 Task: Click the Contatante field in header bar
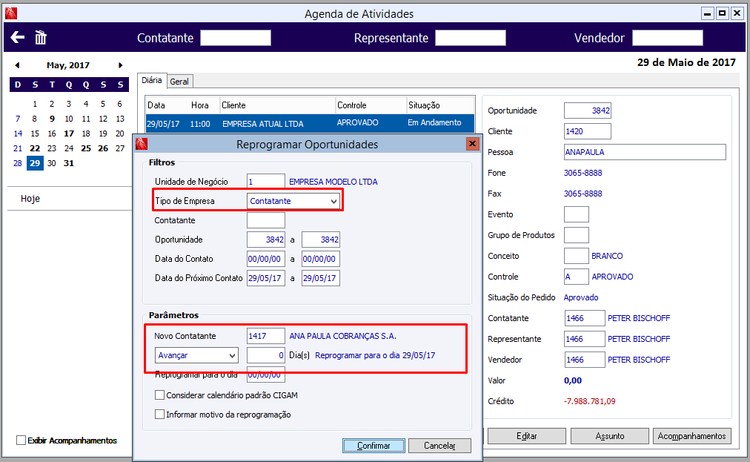coord(235,38)
